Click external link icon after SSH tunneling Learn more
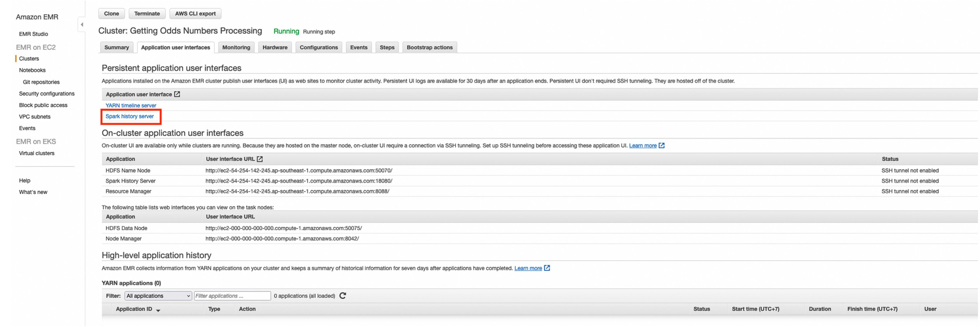The width and height of the screenshot is (980, 327). pyautogui.click(x=662, y=146)
